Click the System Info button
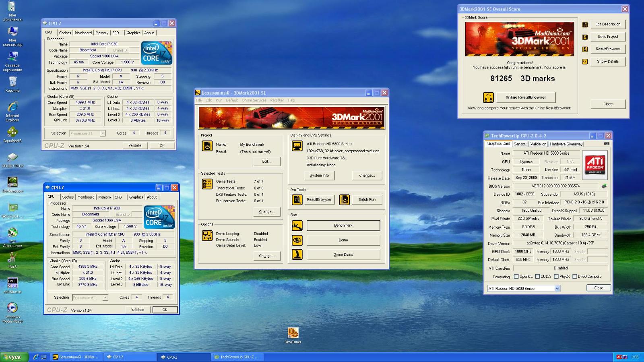The image size is (644, 362). click(x=319, y=176)
